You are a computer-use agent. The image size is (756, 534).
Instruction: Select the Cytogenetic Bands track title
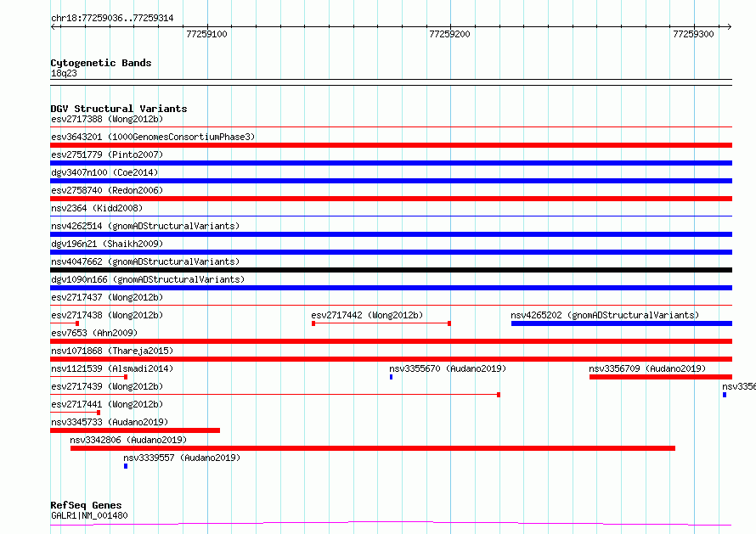coord(101,63)
